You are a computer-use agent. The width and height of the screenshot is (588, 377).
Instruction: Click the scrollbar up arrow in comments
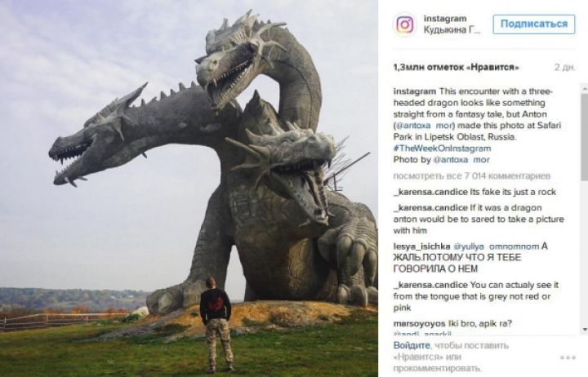pos(585,88)
